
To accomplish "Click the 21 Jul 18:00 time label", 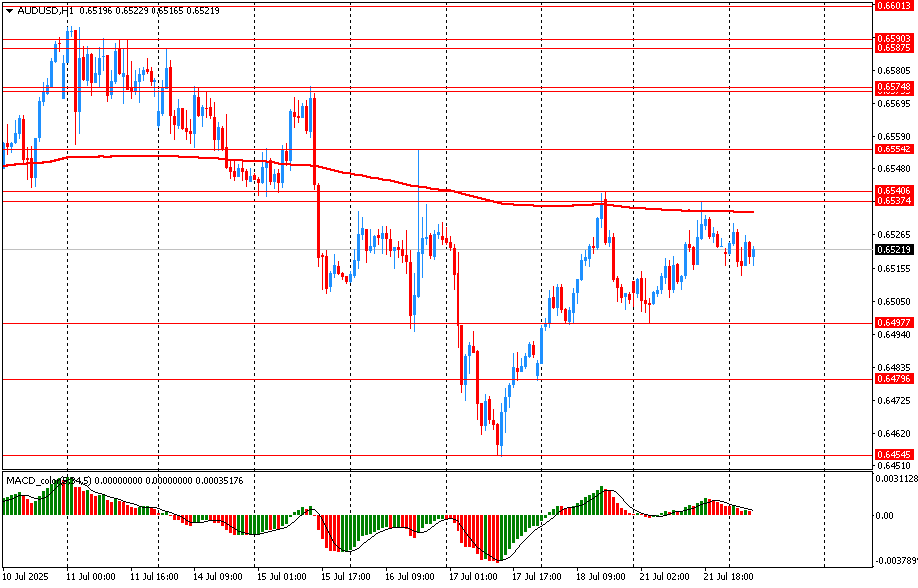I will [727, 576].
